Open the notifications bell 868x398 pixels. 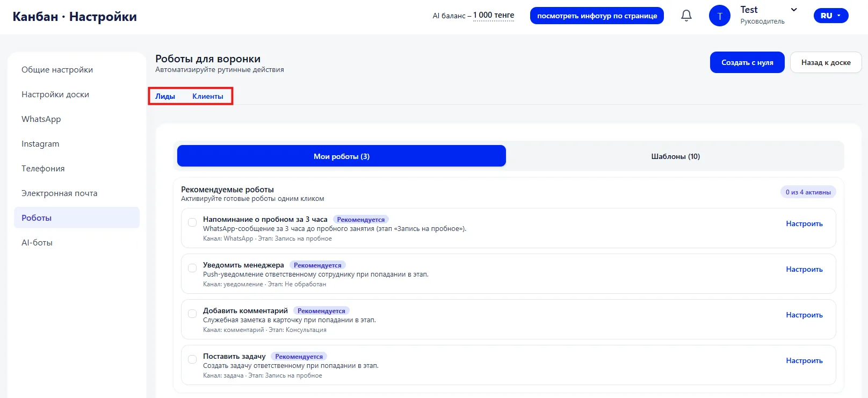[x=686, y=16]
